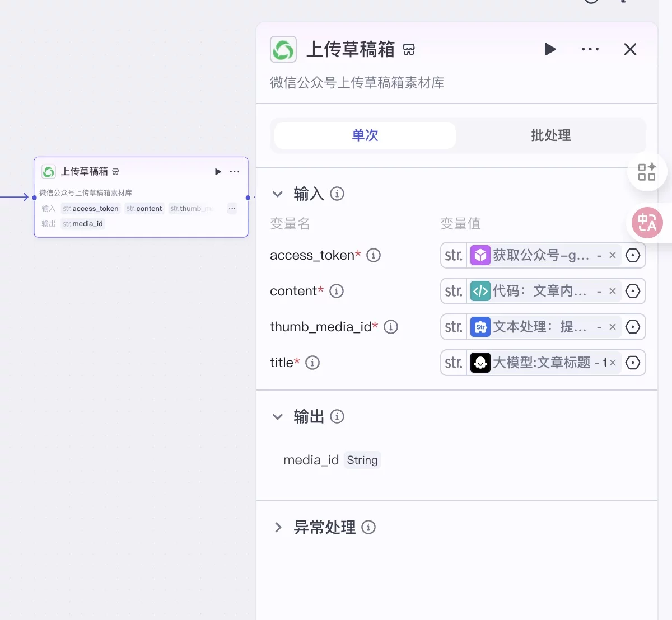The image size is (672, 620).
Task: Click info icon beside access_token
Action: (374, 255)
